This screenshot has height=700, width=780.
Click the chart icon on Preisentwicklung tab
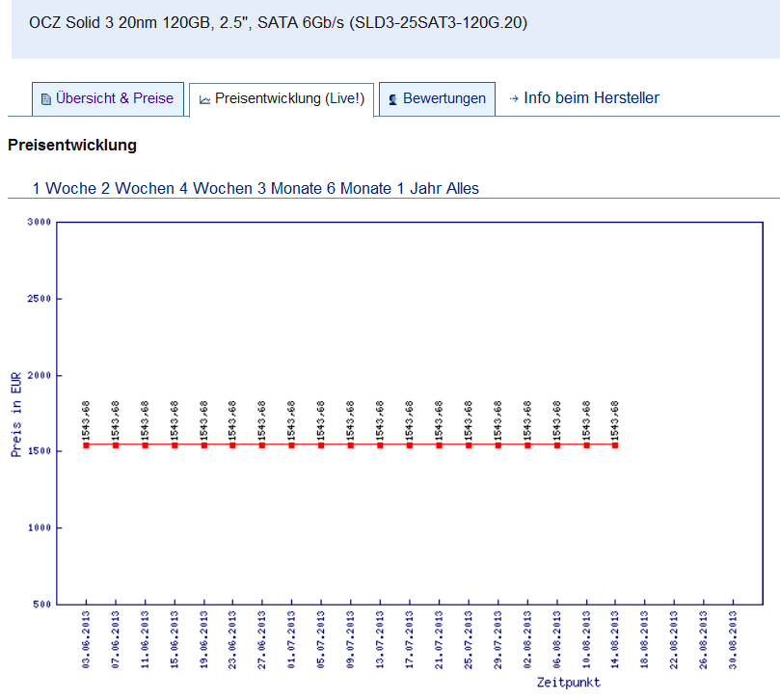tap(204, 100)
